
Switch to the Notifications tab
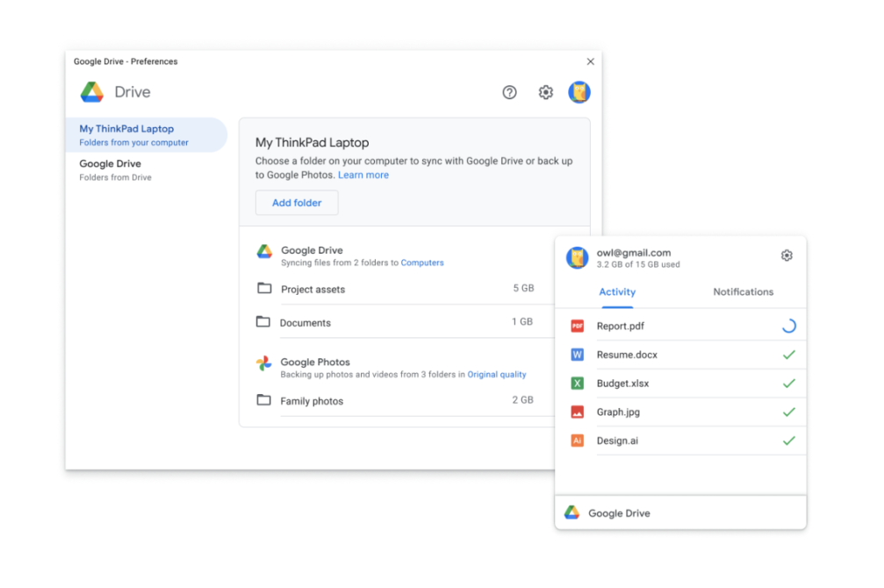coord(743,292)
